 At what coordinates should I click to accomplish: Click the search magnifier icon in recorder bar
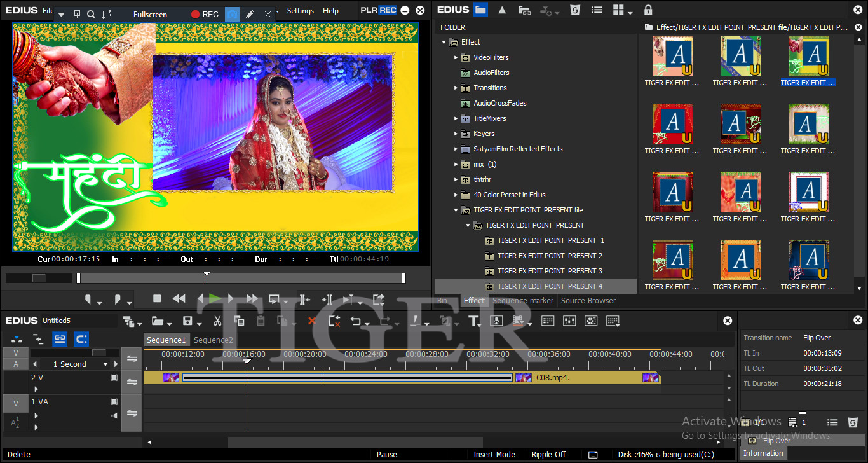coord(91,14)
